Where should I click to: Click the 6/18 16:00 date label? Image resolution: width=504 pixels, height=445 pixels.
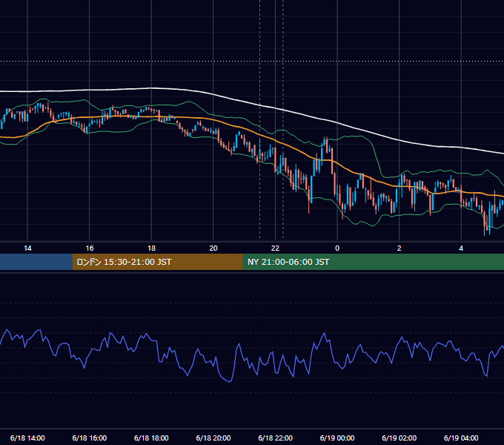pos(90,438)
